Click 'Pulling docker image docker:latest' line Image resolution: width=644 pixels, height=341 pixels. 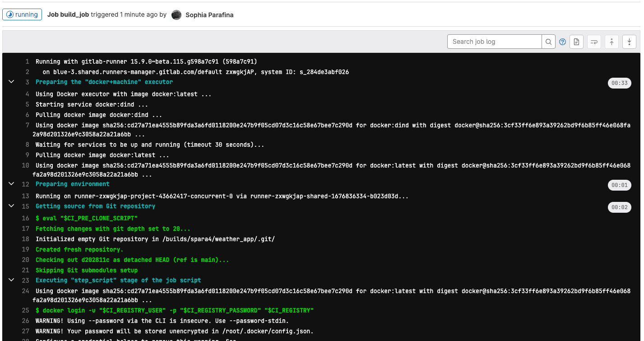[x=102, y=155]
